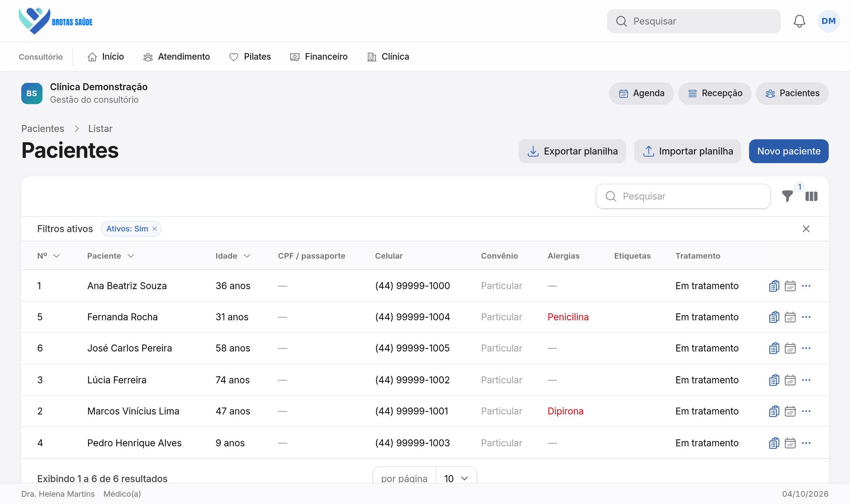Open calendar icon for Marcos Vinícius Lima

click(790, 411)
